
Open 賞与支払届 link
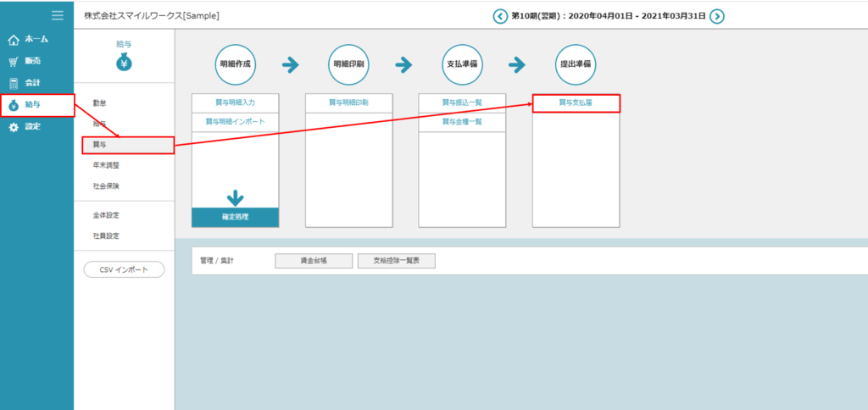pyautogui.click(x=576, y=103)
